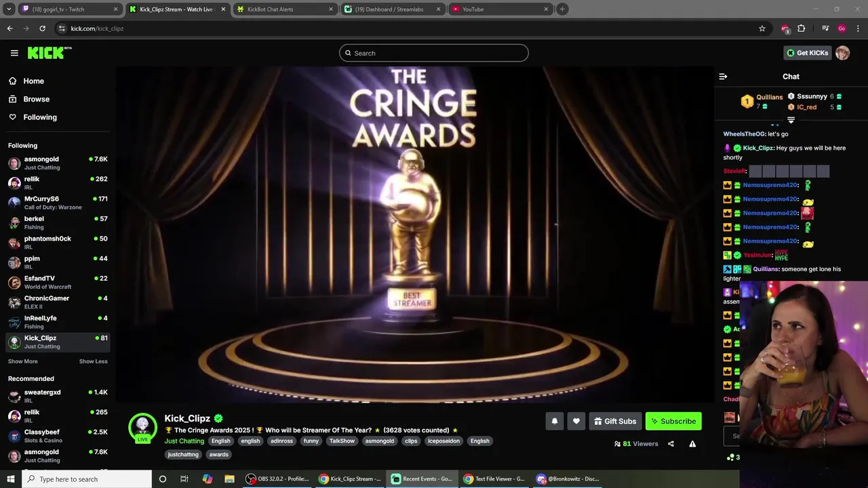Open File Explorer from the taskbar
The width and height of the screenshot is (868, 488).
[x=230, y=479]
